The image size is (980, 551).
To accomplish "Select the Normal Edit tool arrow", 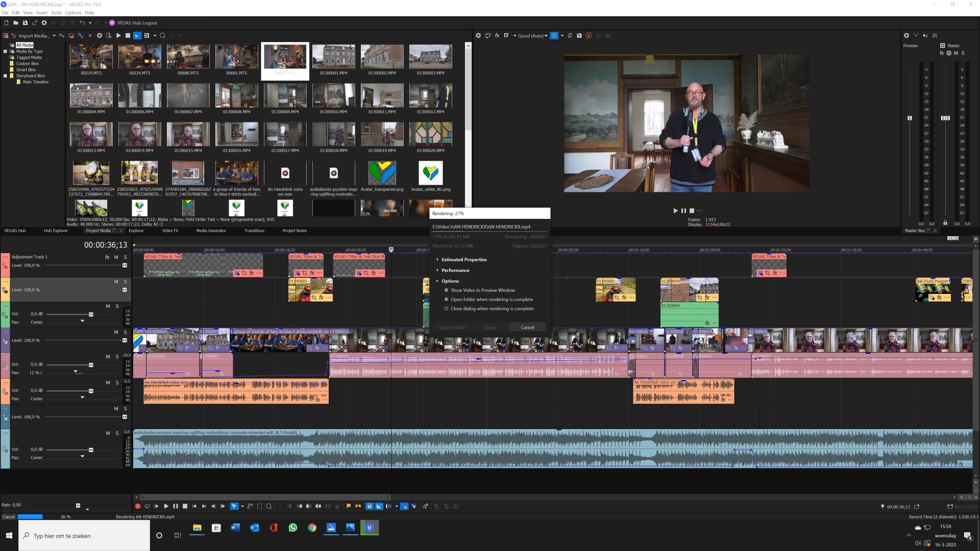I will click(234, 507).
